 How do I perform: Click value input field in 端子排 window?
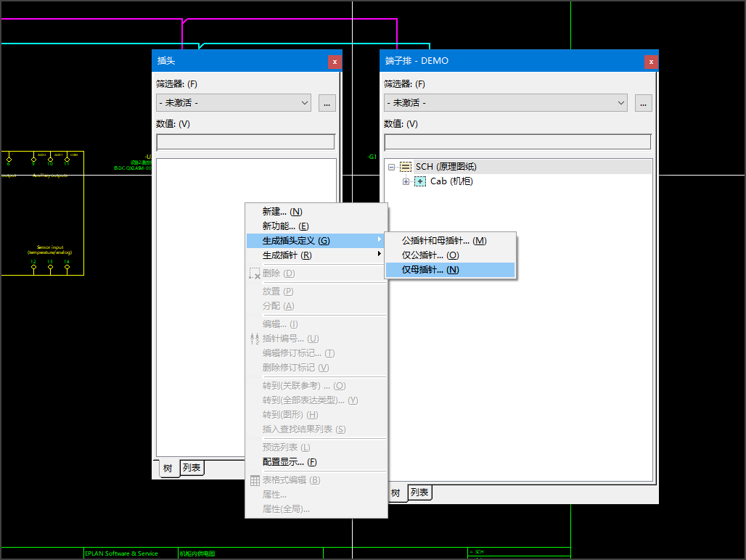tap(517, 142)
